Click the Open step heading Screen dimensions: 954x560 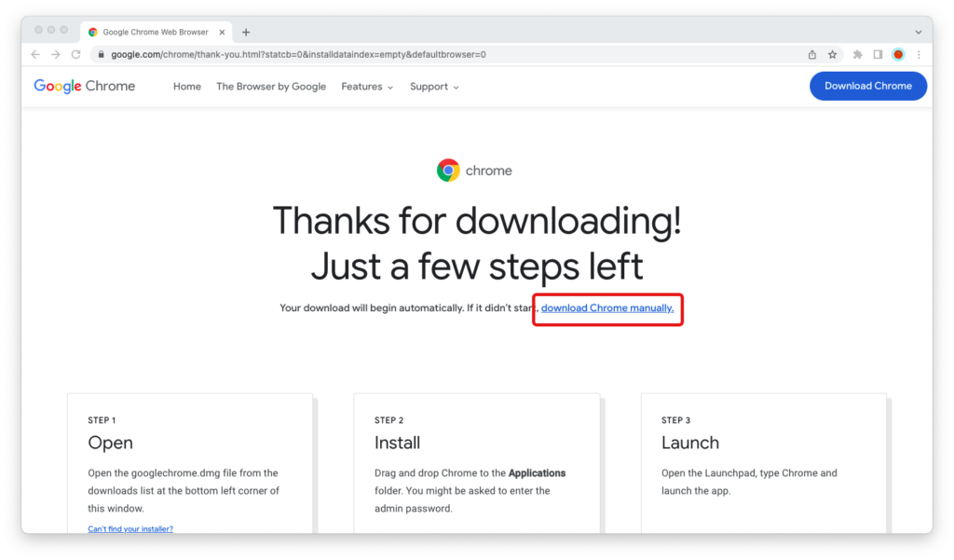point(110,443)
